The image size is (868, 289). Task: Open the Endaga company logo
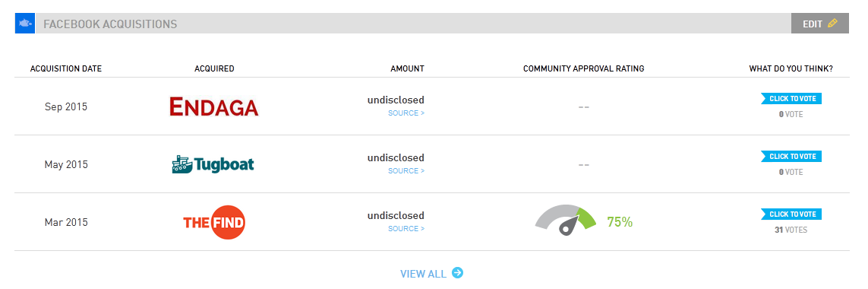point(214,106)
